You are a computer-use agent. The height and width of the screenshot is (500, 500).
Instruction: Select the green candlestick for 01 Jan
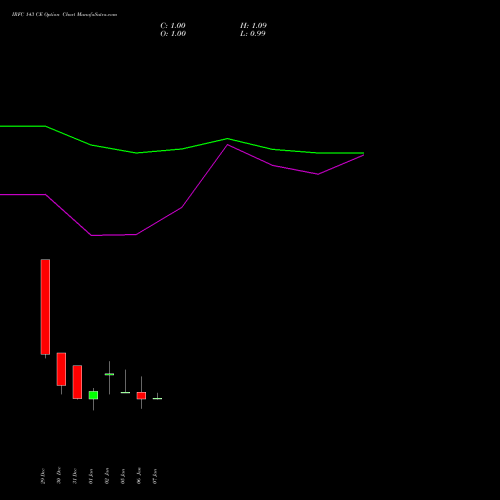93,395
